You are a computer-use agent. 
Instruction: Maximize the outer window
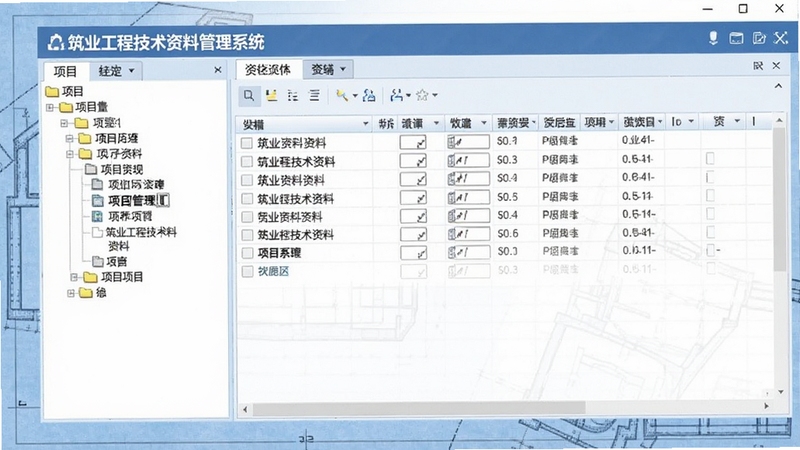pyautogui.click(x=743, y=9)
